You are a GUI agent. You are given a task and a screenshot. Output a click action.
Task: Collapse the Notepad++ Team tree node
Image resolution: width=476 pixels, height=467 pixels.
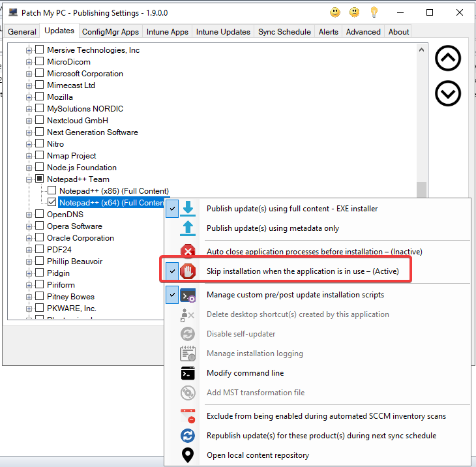click(x=29, y=179)
